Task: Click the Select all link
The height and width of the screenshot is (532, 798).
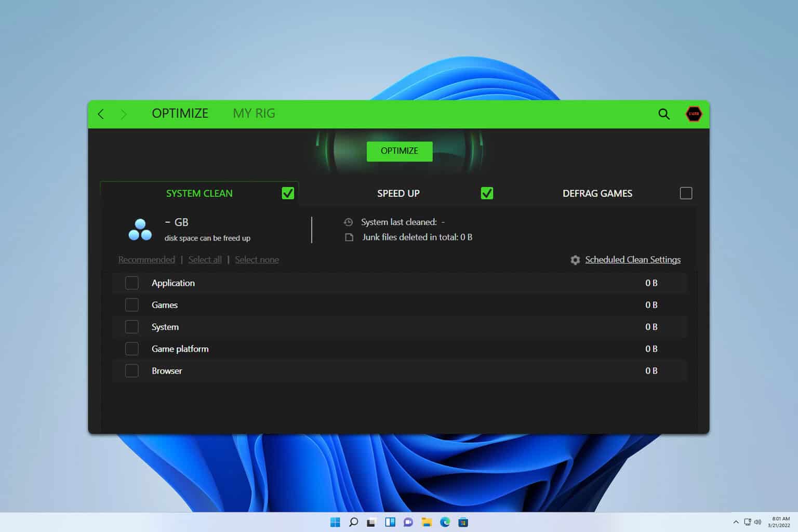Action: coord(205,260)
